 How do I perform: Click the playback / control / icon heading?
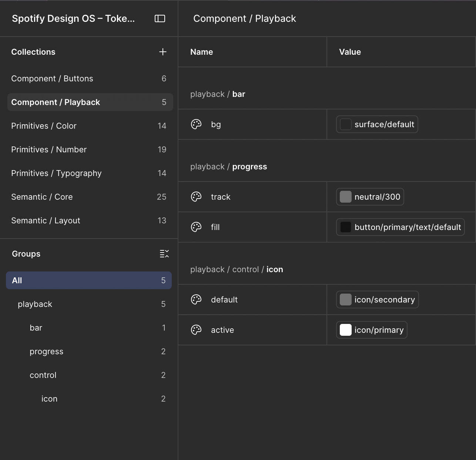pyautogui.click(x=237, y=269)
